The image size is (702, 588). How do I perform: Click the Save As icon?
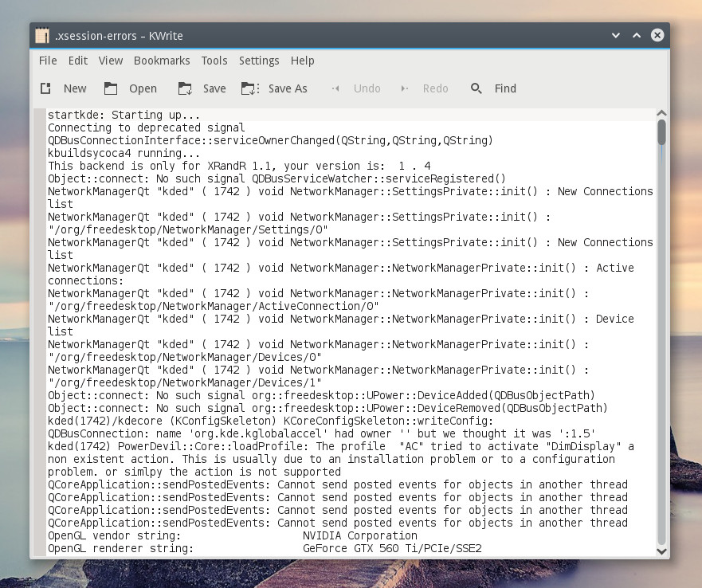pos(250,88)
